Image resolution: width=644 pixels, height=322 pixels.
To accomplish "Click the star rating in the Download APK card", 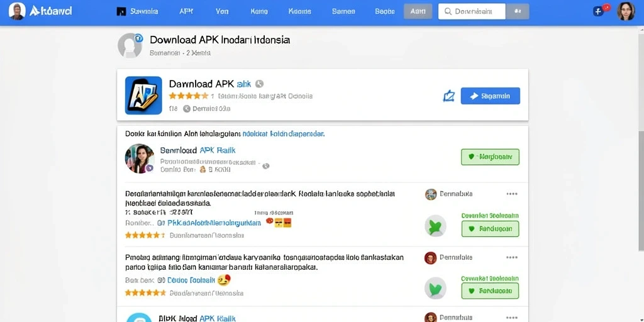I will [189, 96].
